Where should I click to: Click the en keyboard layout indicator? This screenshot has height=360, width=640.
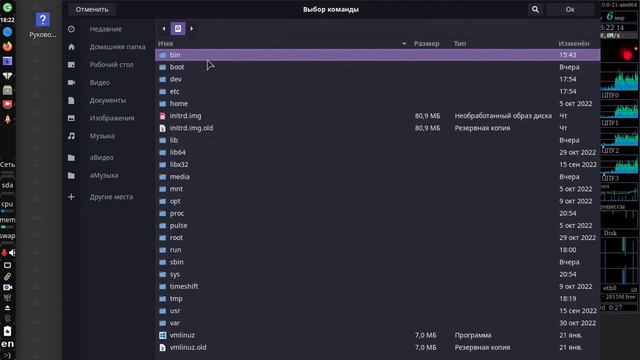click(x=7, y=344)
